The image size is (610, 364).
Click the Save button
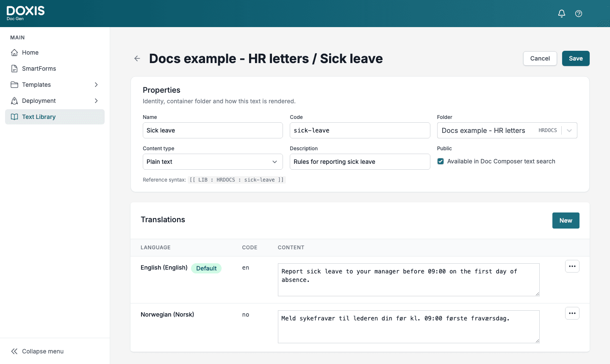[x=576, y=58]
